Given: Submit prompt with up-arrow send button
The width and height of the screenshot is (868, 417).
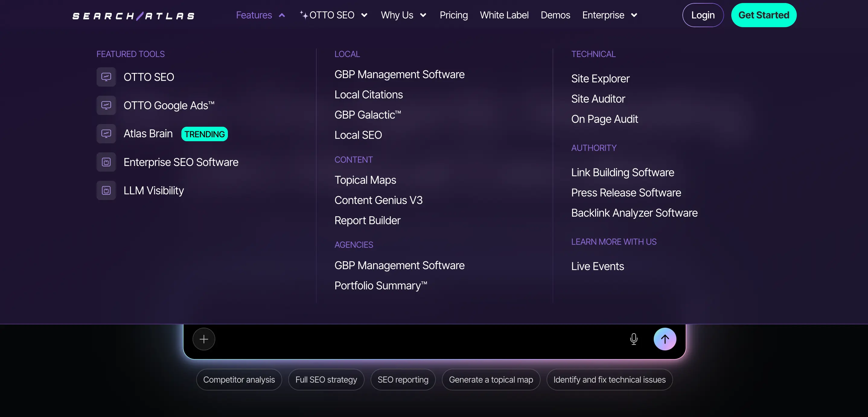Looking at the screenshot, I should tap(665, 339).
